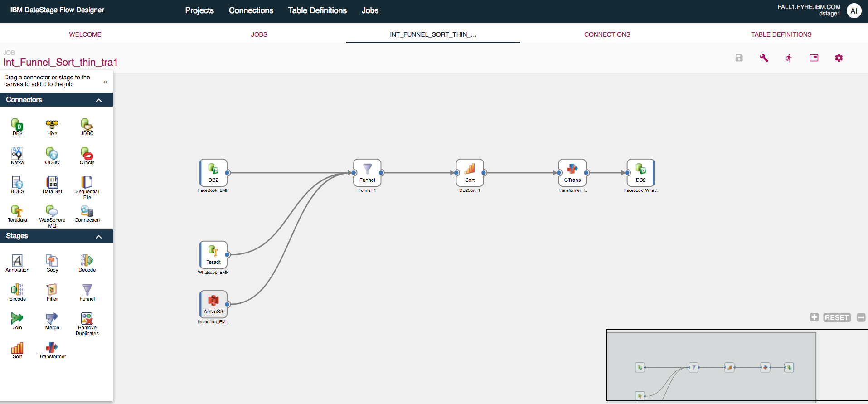Switch to the INT_FUNNEL_SORT_THIN_... tab

pos(433,34)
